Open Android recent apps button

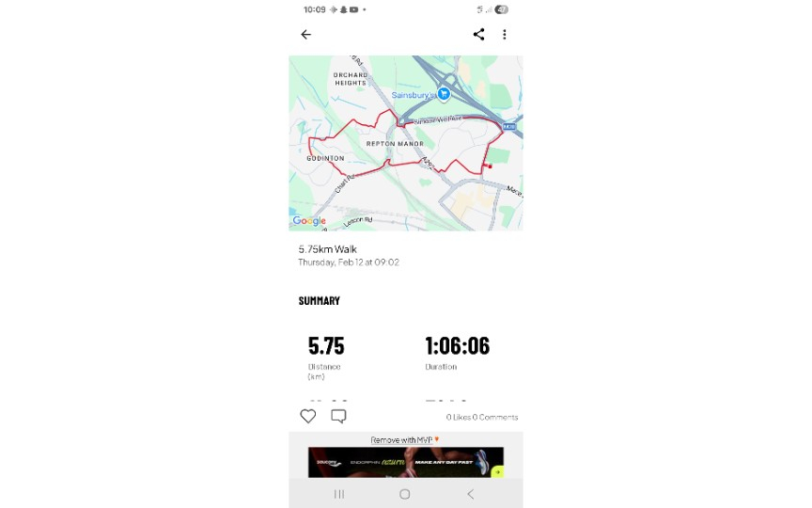click(x=339, y=494)
